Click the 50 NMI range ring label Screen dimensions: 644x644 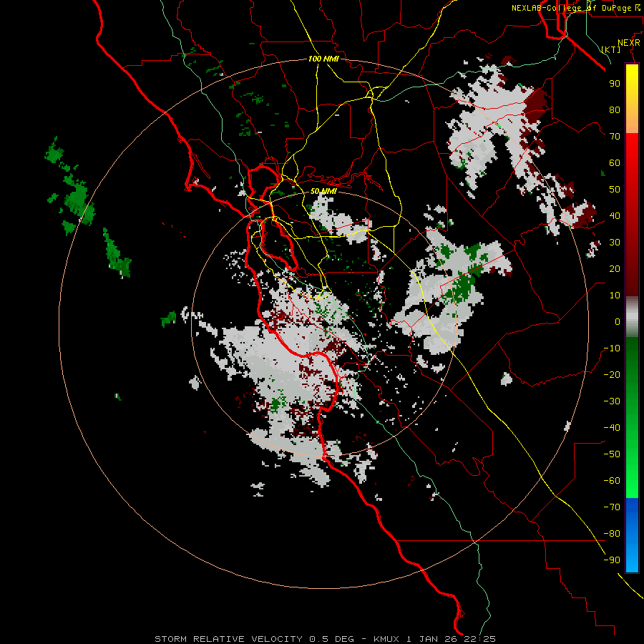tap(323, 191)
